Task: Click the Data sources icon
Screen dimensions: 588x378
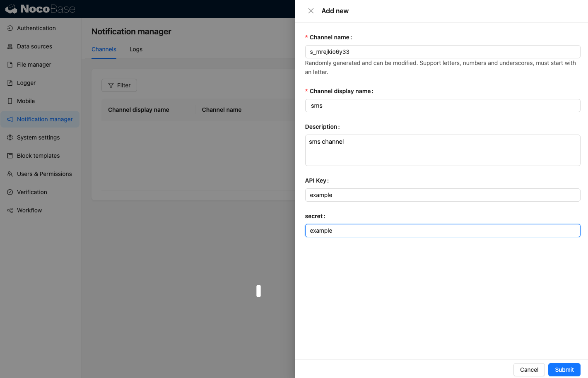Action: point(10,46)
